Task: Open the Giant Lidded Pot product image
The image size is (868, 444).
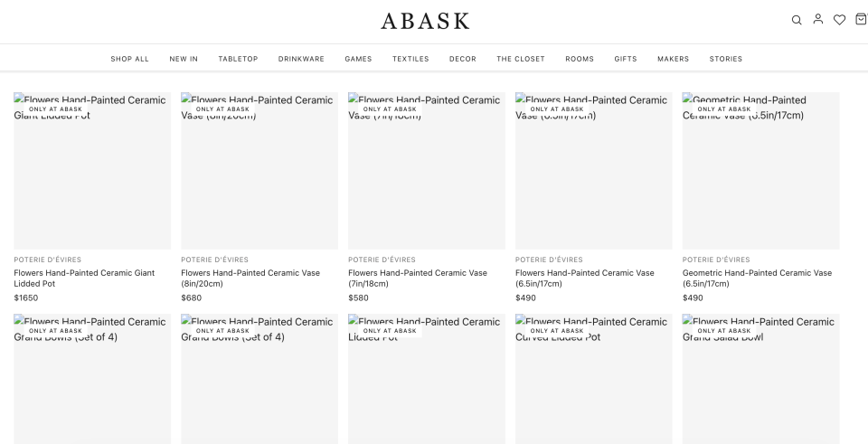Action: tap(92, 172)
